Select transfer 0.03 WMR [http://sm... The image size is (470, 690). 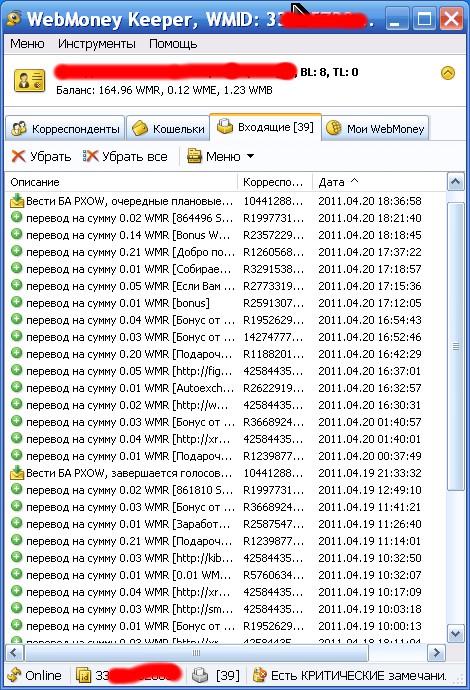point(226,609)
